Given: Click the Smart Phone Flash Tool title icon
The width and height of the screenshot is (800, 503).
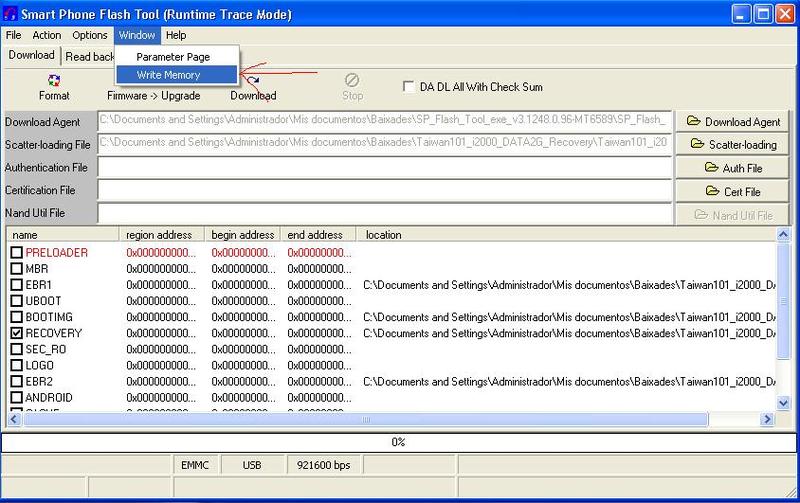Looking at the screenshot, I should (x=10, y=14).
